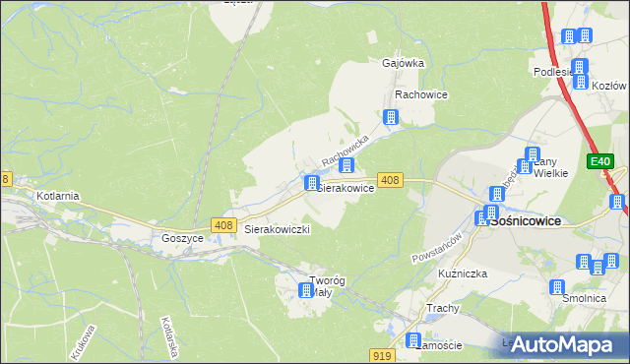
Task: Select the lone building icon north of Sośnicowice
Action: 497,194
